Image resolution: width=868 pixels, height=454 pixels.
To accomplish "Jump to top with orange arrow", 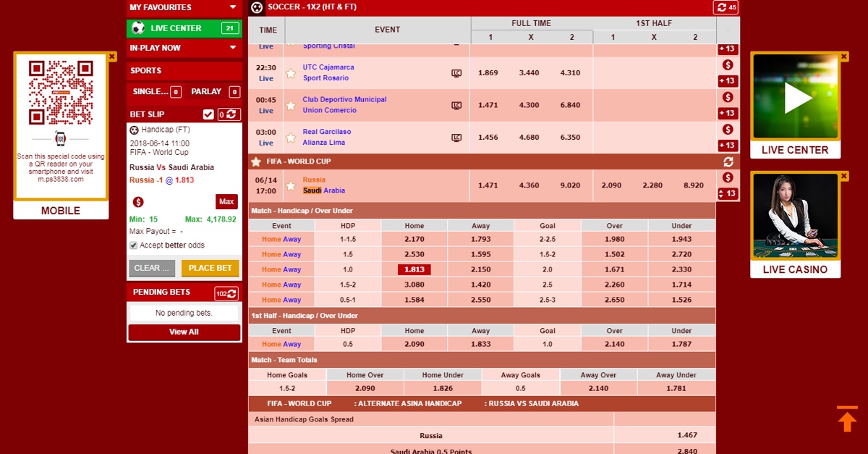I will click(847, 419).
